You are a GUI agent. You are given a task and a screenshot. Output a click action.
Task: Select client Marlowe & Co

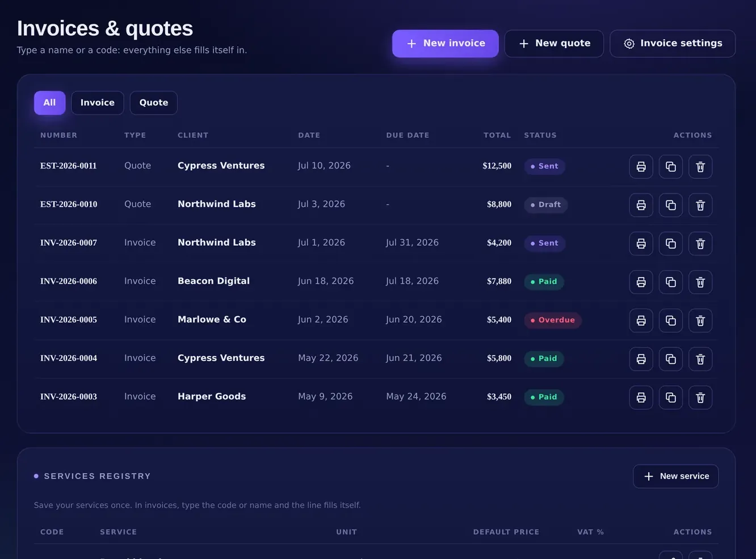212,320
